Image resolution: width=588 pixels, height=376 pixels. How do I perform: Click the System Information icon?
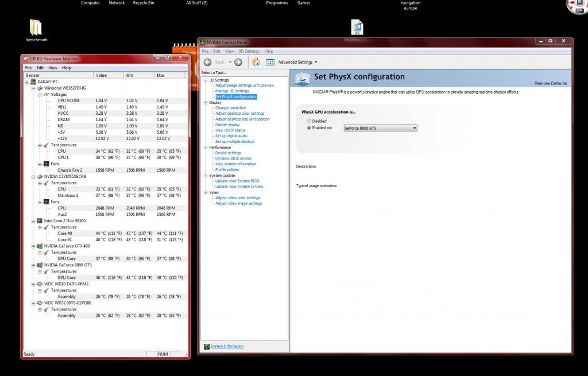(x=206, y=346)
